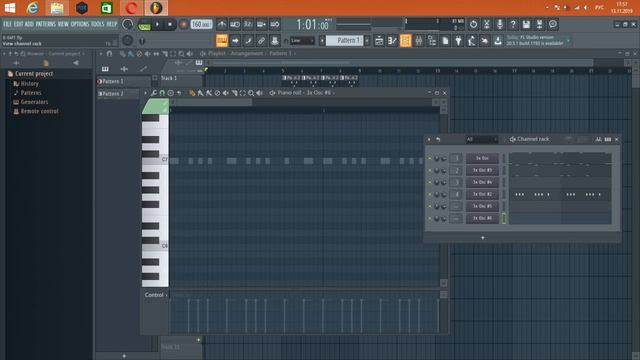640x360 pixels.
Task: Click the 3x Osc #6 green channel selector
Action: tap(504, 218)
